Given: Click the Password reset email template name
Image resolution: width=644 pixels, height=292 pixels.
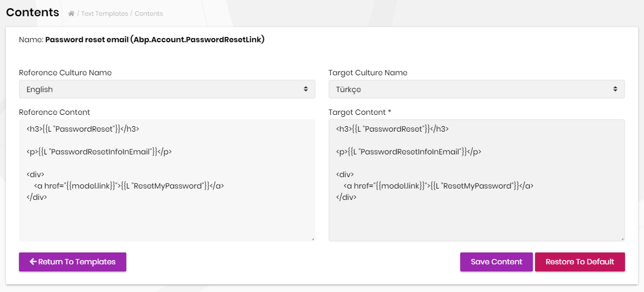Looking at the screenshot, I should pos(154,40).
